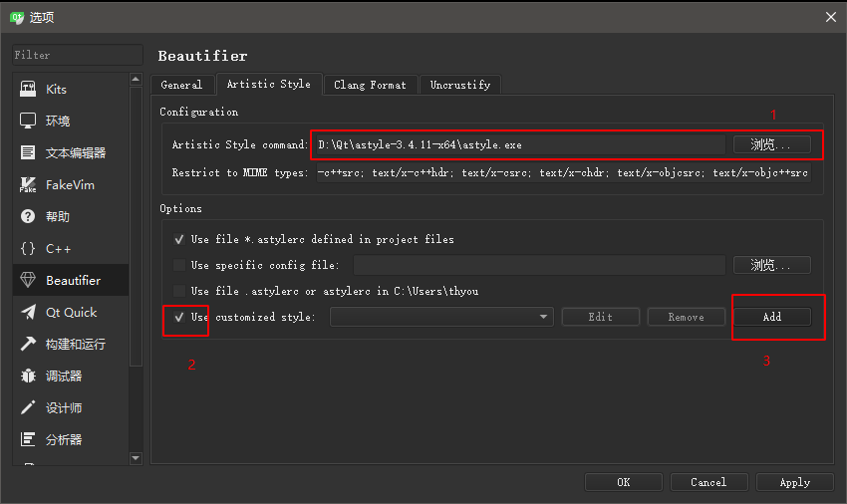Select the 调试器 bug icon
This screenshot has height=504, width=847.
28,377
